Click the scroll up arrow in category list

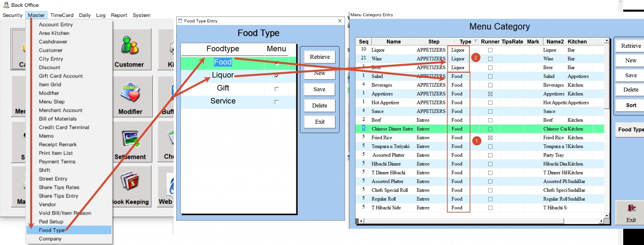coord(607,41)
